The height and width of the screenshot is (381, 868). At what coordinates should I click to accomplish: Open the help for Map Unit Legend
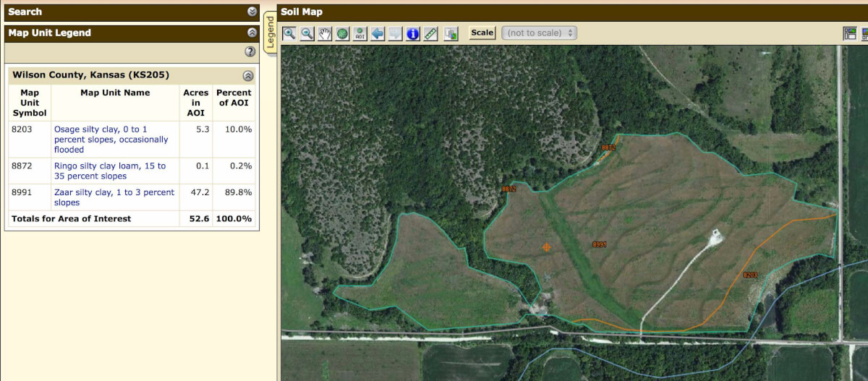coord(250,52)
